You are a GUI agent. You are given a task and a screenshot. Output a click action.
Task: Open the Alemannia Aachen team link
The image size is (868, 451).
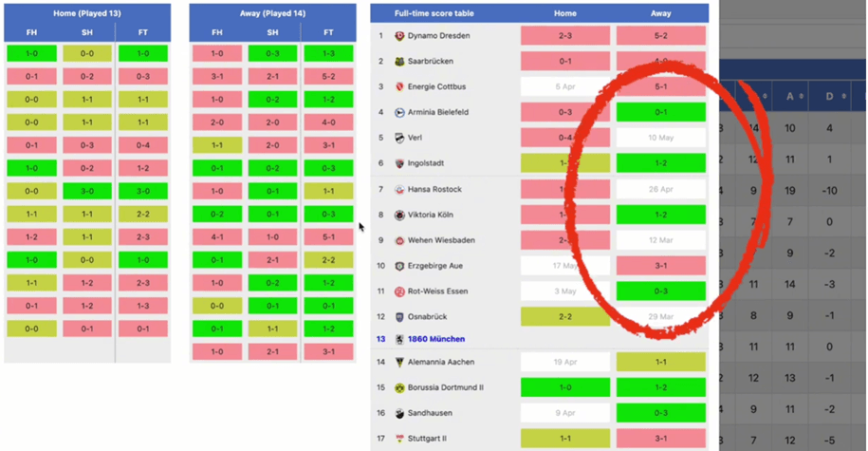pos(441,362)
